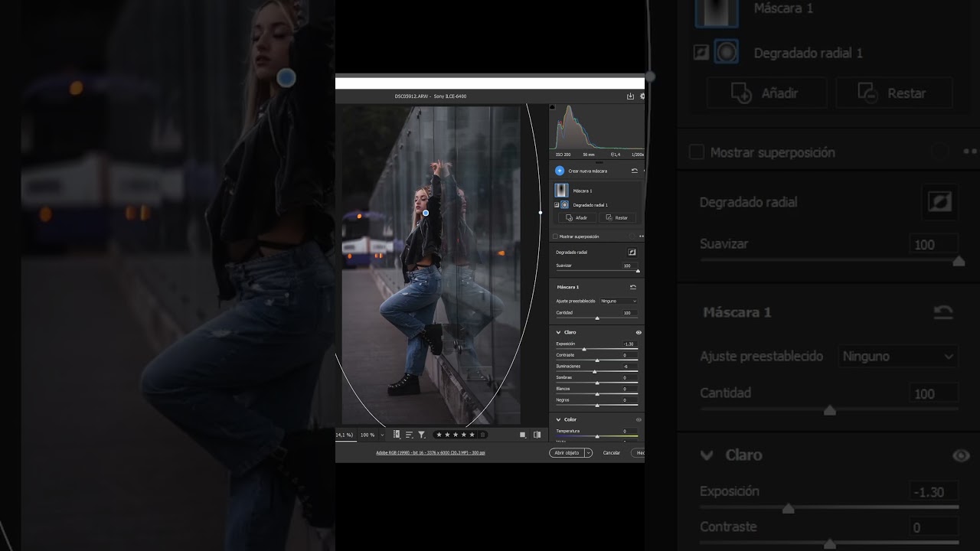Click the funnel filter icon
Viewport: 980px width, 551px height.
[x=422, y=435]
